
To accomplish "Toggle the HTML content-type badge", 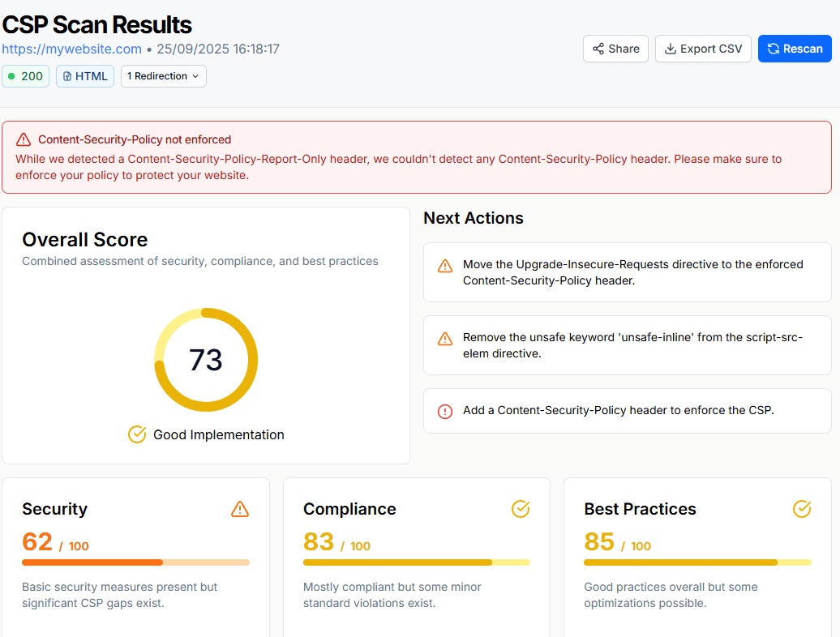I will coord(84,75).
